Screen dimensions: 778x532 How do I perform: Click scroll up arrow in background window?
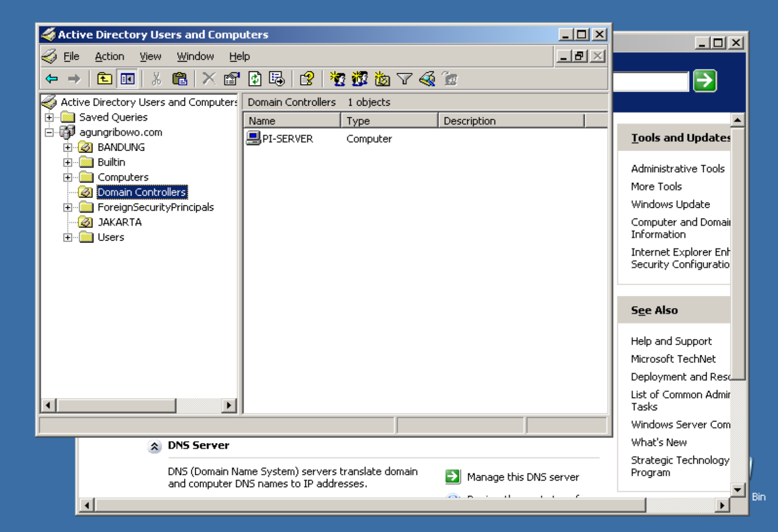[737, 120]
